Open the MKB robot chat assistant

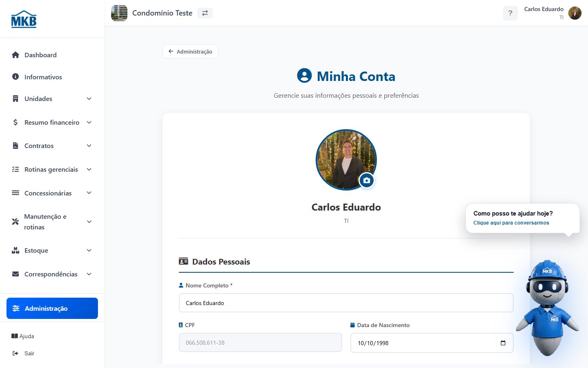[547, 307]
